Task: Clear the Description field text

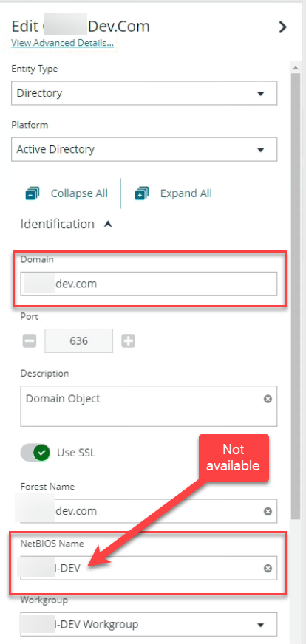Action: (x=268, y=399)
